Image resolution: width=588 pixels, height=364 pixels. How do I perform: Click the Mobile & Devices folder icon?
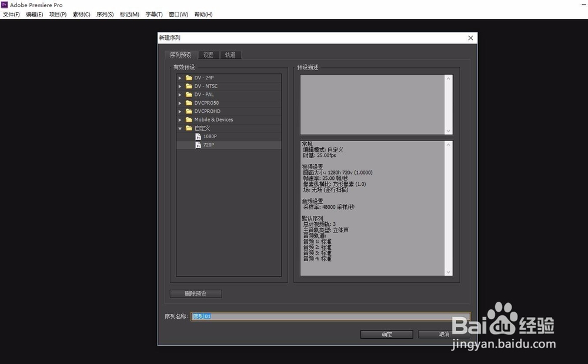[189, 119]
